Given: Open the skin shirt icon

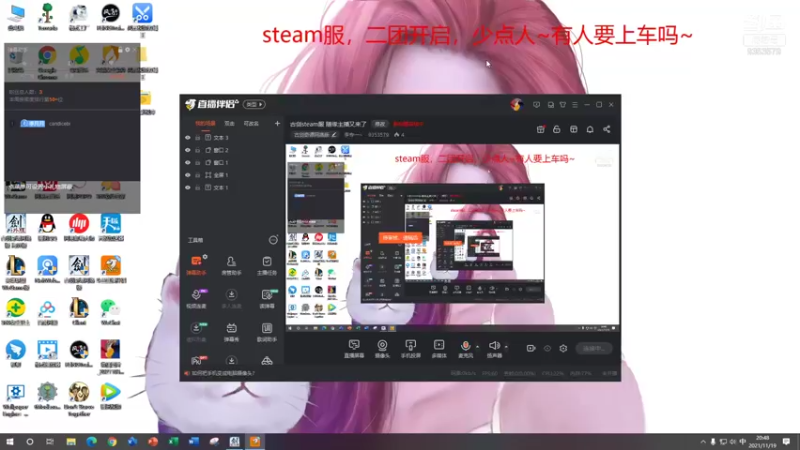Looking at the screenshot, I should [563, 105].
